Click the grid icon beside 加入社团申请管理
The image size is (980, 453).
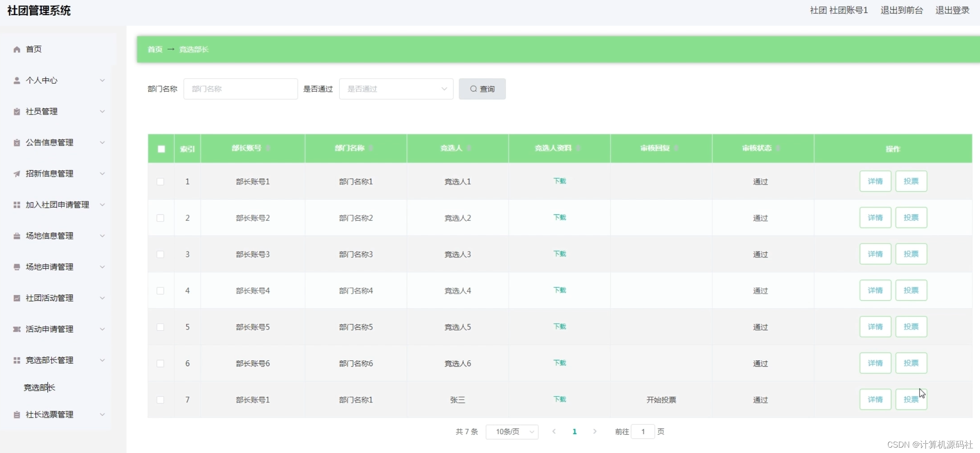coord(17,205)
